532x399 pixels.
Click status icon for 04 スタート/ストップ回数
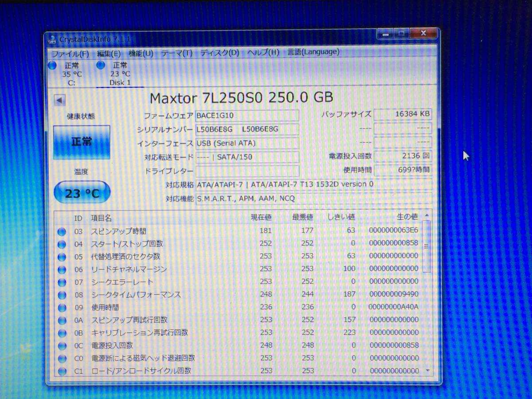tap(62, 244)
